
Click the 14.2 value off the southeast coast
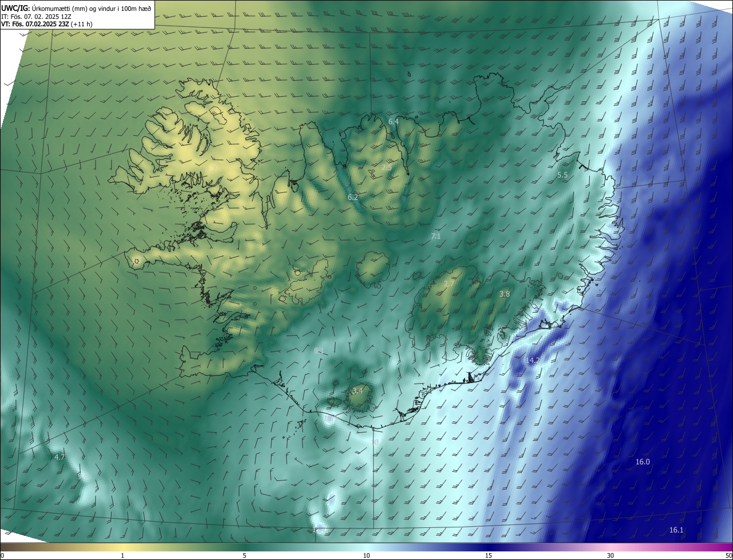pos(533,360)
